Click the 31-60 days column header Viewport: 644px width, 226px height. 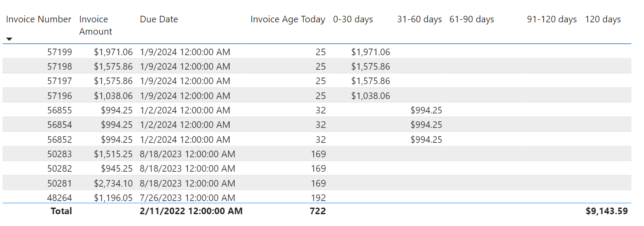[x=419, y=19]
